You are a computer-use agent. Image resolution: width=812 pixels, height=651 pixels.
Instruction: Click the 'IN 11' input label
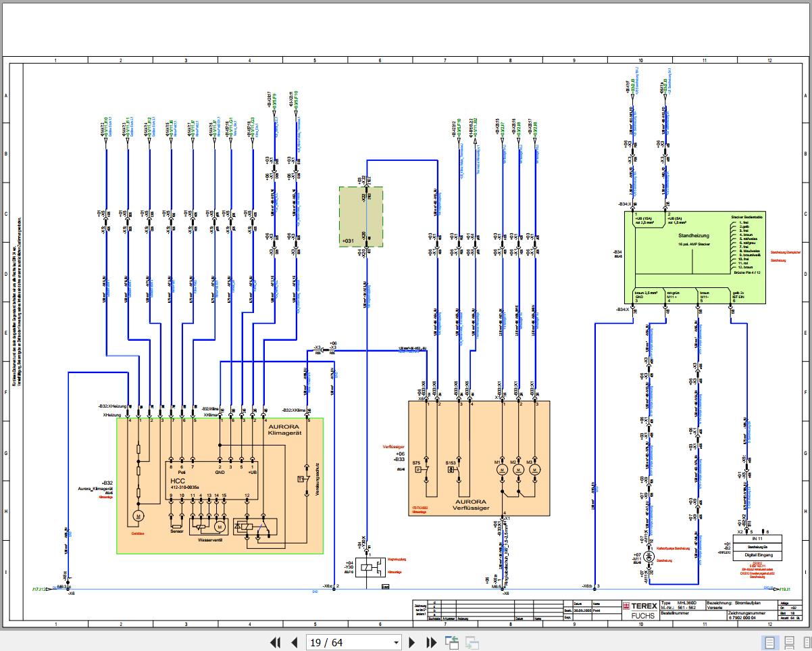756,539
